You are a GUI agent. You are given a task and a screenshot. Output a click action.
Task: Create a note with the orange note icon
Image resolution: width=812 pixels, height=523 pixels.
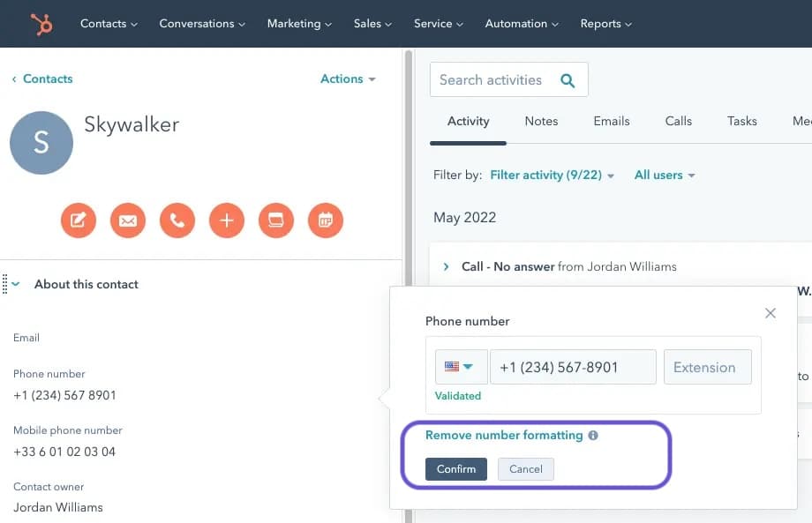tap(78, 220)
